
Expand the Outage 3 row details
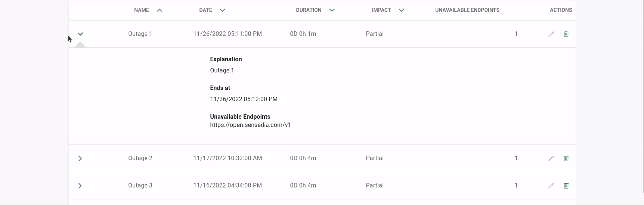(x=80, y=186)
